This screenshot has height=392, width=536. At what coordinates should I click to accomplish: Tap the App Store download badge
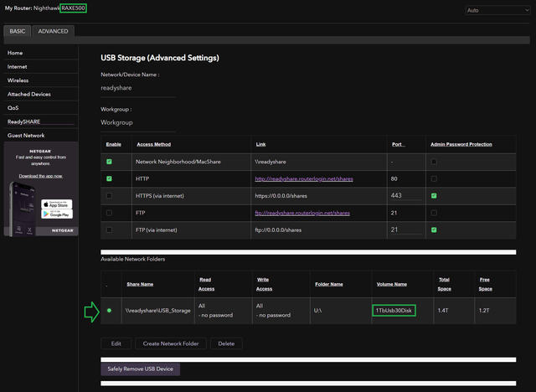coord(57,204)
